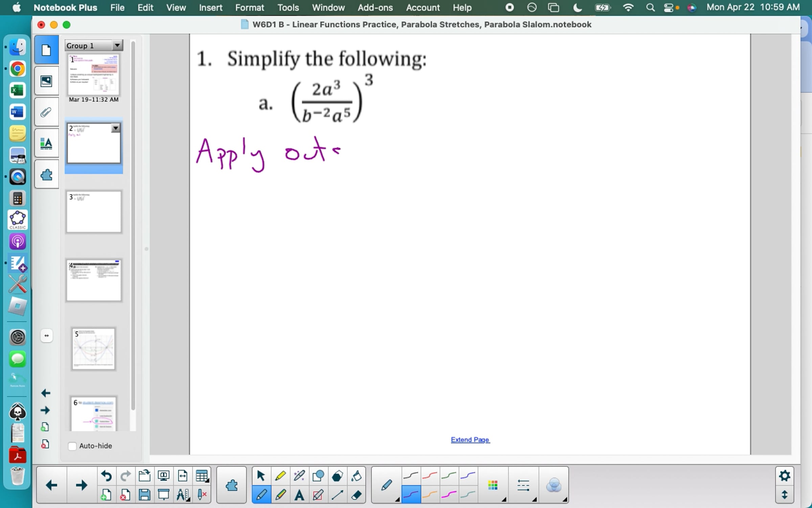Image resolution: width=812 pixels, height=508 pixels.
Task: Choose the Magic Pen tool
Action: click(x=299, y=476)
